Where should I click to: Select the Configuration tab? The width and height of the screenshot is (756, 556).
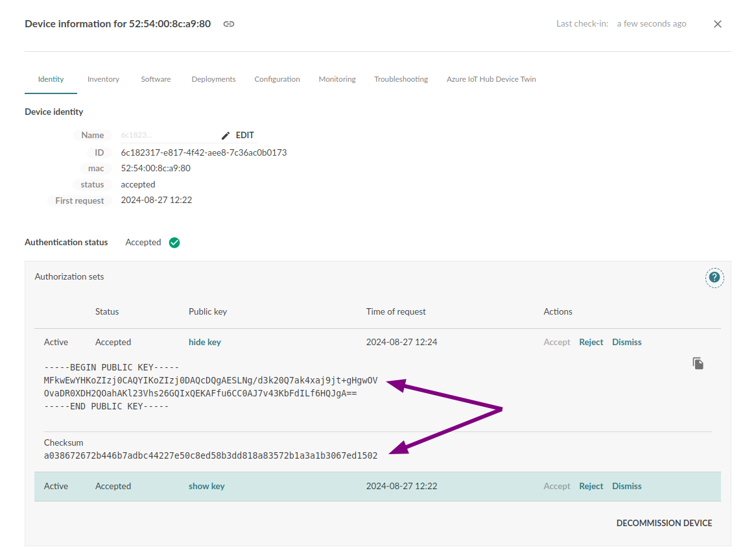click(277, 79)
